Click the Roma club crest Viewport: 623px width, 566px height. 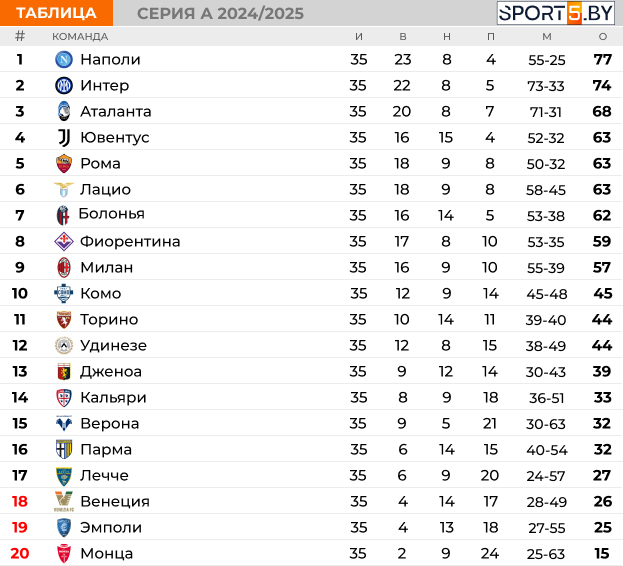tap(64, 163)
